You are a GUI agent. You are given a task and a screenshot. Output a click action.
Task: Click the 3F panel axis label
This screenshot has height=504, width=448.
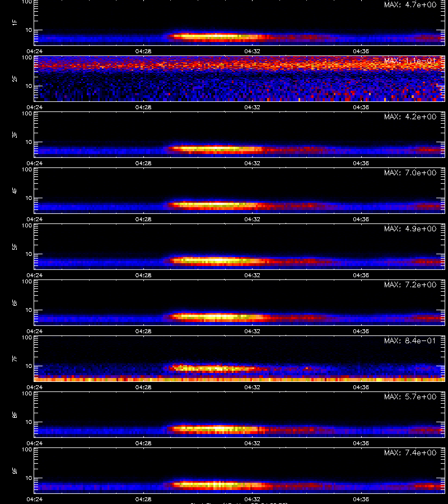[x=15, y=134]
